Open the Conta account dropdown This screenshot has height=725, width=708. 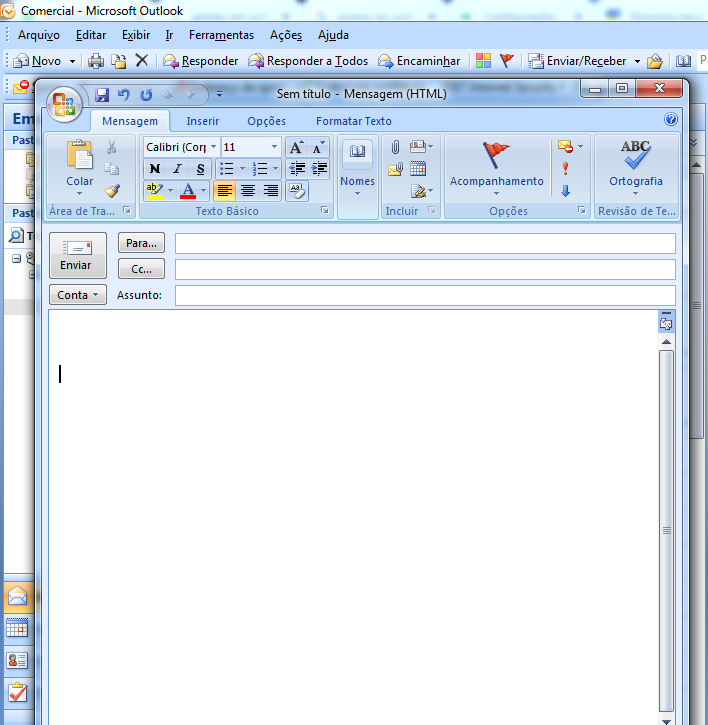click(78, 295)
